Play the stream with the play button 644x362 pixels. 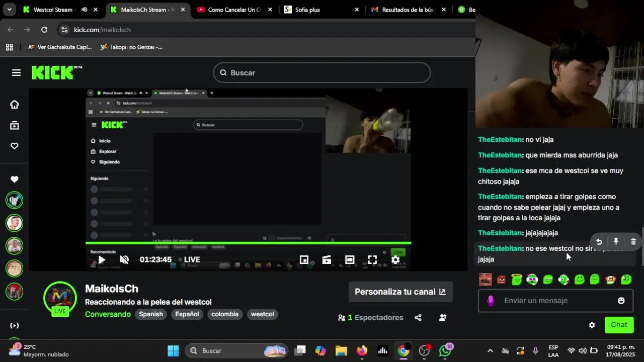102,260
